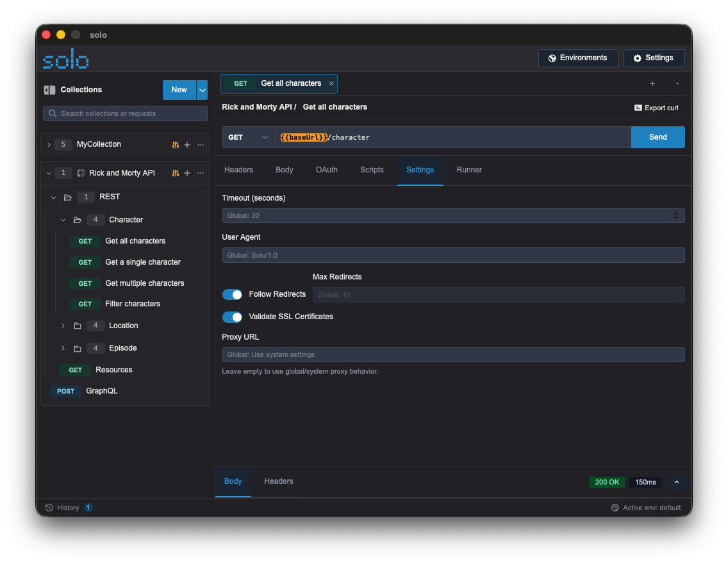The height and width of the screenshot is (564, 728).
Task: Click the solo logo
Action: (65, 58)
